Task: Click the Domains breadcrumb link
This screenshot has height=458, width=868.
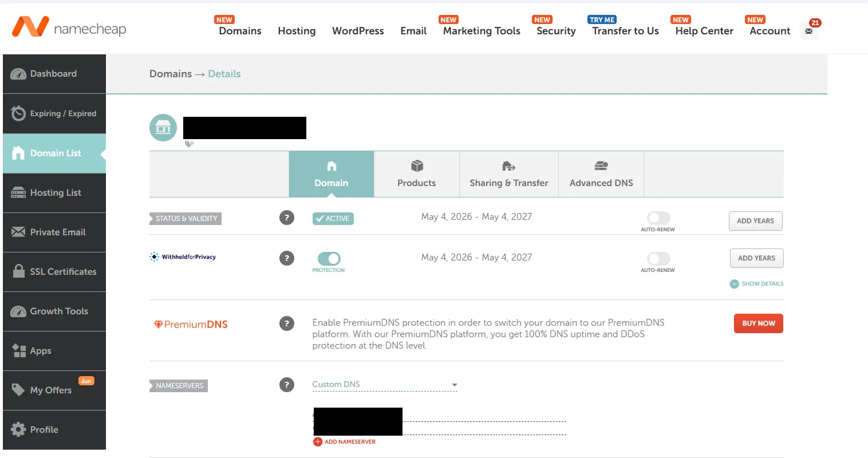Action: (171, 74)
